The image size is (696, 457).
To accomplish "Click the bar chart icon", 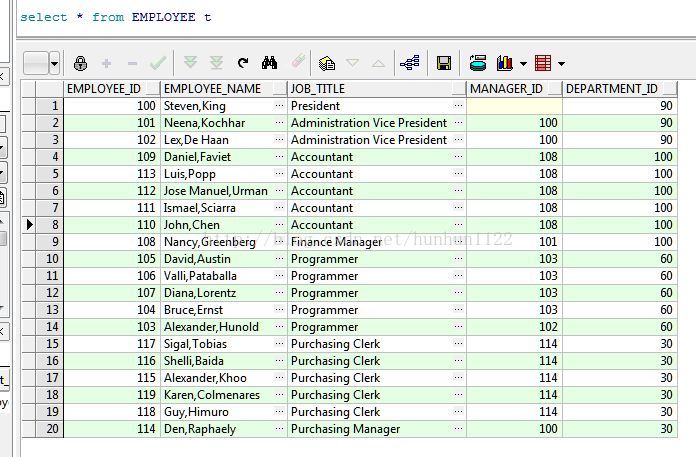I will point(505,63).
